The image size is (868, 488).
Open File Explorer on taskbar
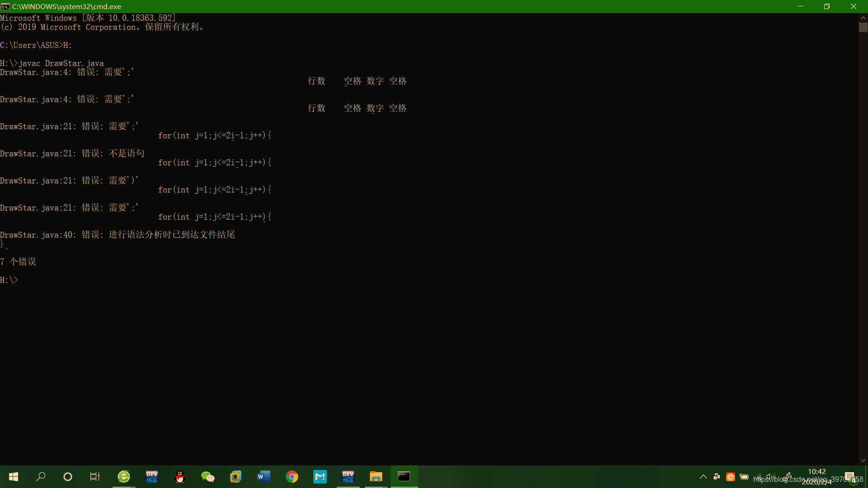376,477
